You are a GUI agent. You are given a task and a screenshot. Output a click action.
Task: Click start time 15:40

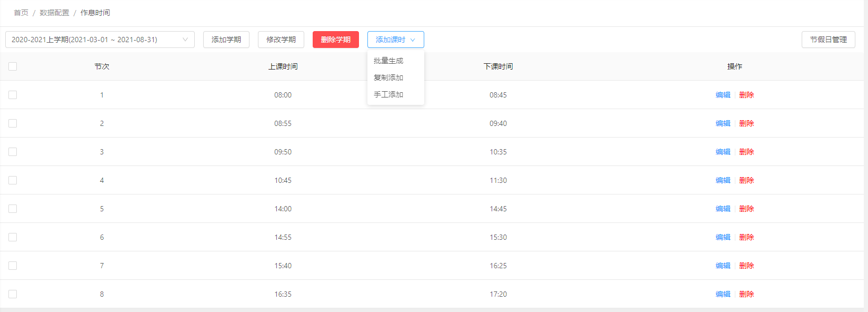coord(283,266)
